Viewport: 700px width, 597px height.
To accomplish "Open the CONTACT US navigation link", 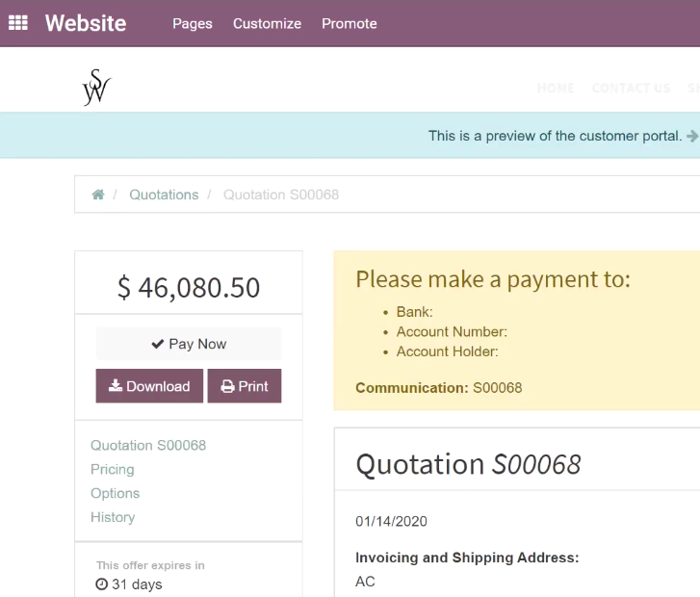I will (632, 88).
